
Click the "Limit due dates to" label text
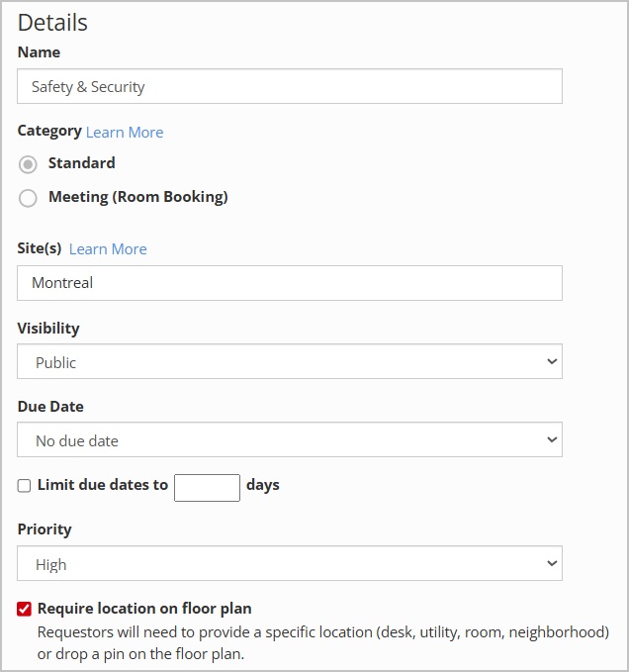pyautogui.click(x=103, y=485)
